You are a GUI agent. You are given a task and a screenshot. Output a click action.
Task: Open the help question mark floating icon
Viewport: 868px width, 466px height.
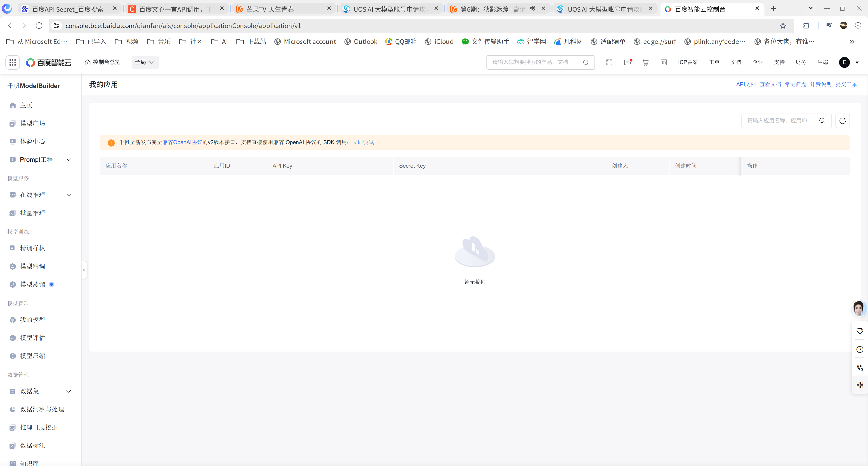pyautogui.click(x=860, y=349)
